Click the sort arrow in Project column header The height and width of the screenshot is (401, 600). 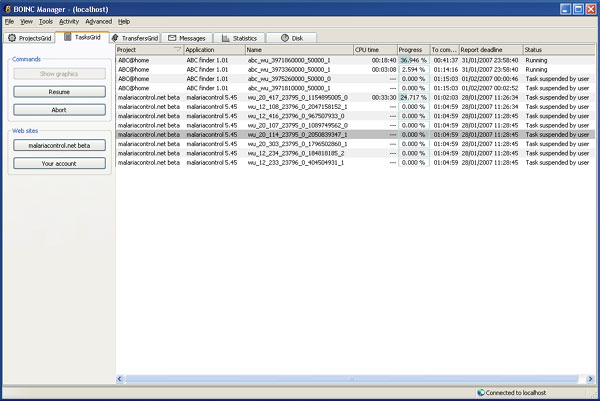coord(177,49)
